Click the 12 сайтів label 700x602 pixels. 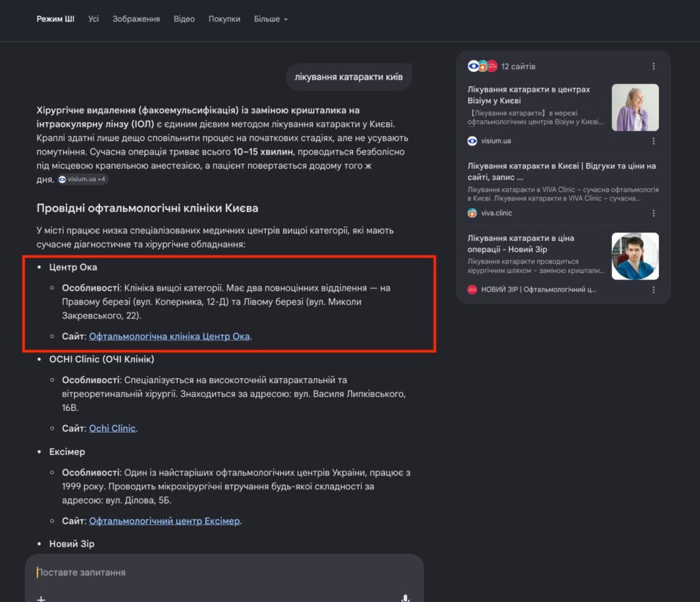(518, 66)
